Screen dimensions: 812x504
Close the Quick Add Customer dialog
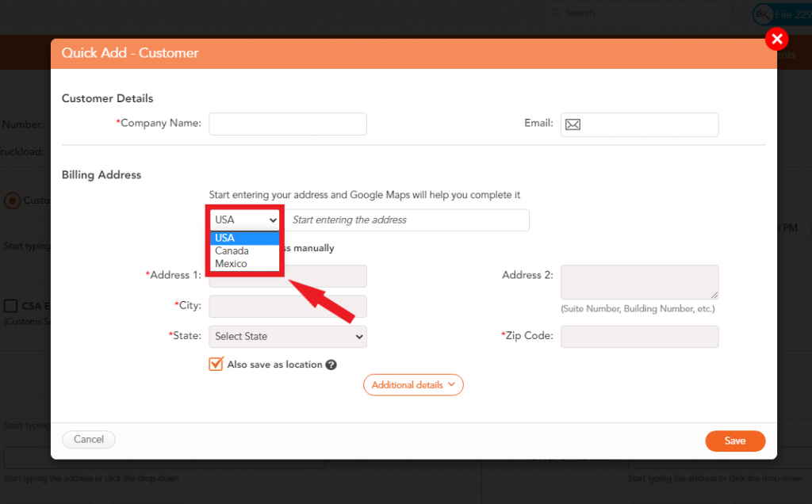[776, 39]
